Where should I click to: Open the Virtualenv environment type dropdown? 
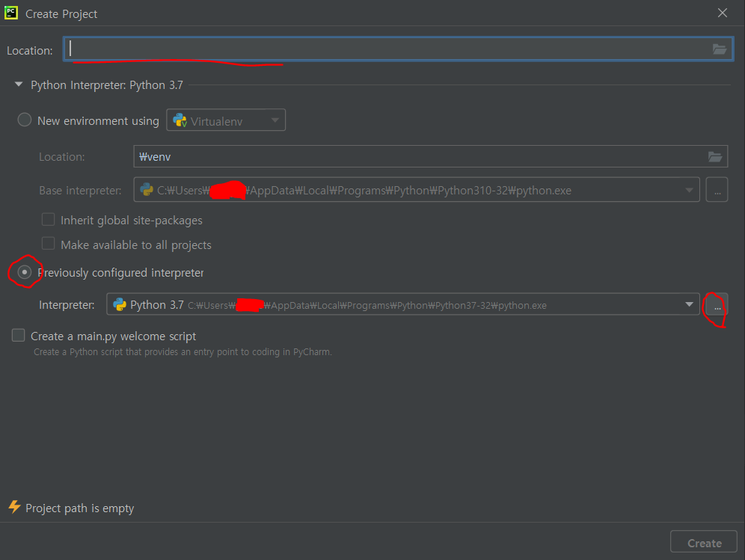[226, 120]
